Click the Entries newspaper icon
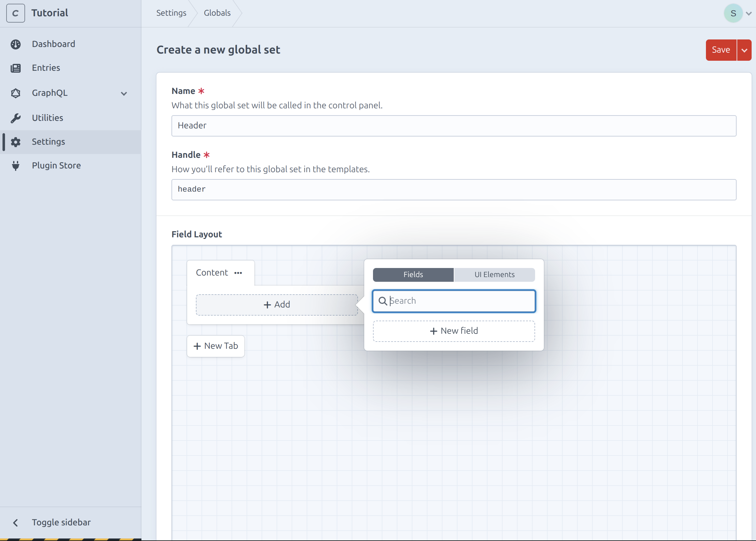756x541 pixels. [x=16, y=68]
